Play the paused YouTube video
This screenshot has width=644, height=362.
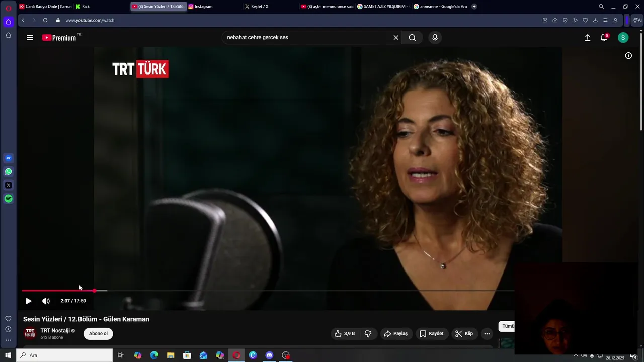tap(29, 301)
